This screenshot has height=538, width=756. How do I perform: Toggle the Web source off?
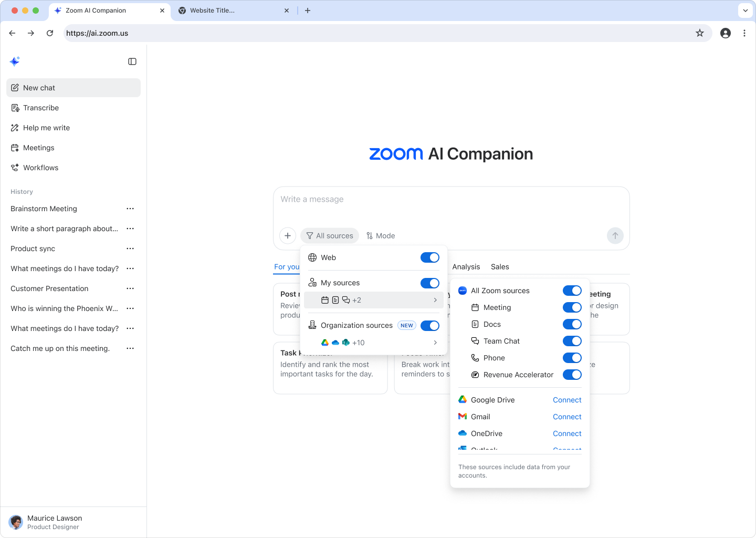point(429,257)
